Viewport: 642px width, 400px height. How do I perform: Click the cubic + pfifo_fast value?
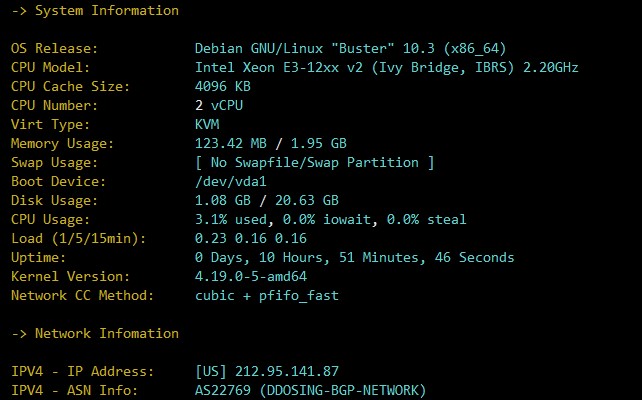point(262,296)
